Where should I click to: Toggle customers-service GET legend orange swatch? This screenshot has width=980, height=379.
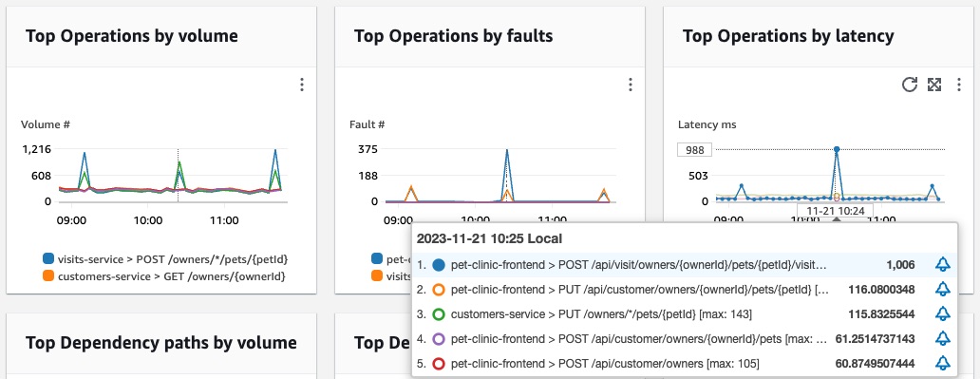48,275
